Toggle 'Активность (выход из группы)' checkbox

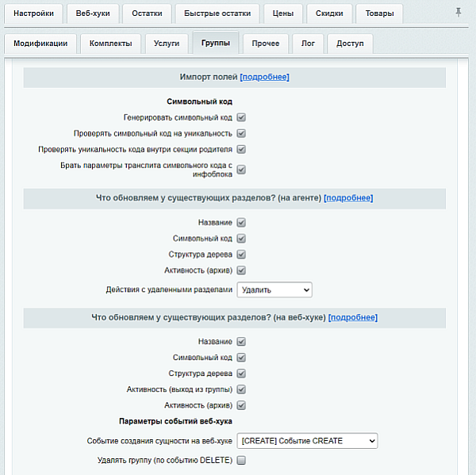[x=241, y=389]
